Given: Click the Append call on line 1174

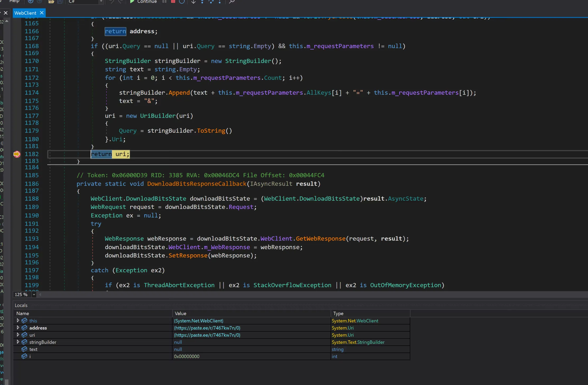Looking at the screenshot, I should [x=179, y=93].
